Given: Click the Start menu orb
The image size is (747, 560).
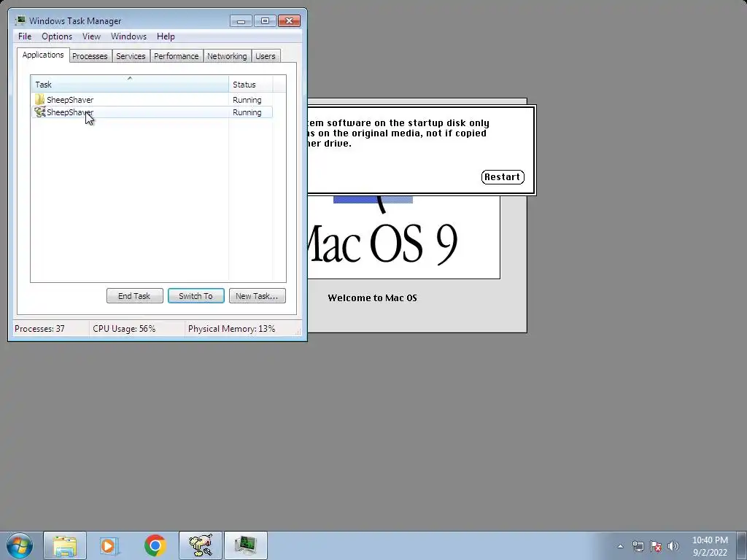Looking at the screenshot, I should 20,545.
